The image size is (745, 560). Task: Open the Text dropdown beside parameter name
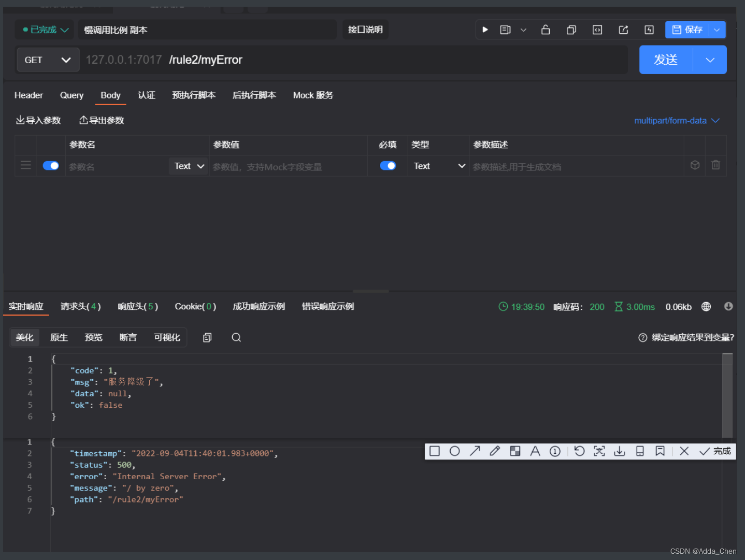coord(189,166)
